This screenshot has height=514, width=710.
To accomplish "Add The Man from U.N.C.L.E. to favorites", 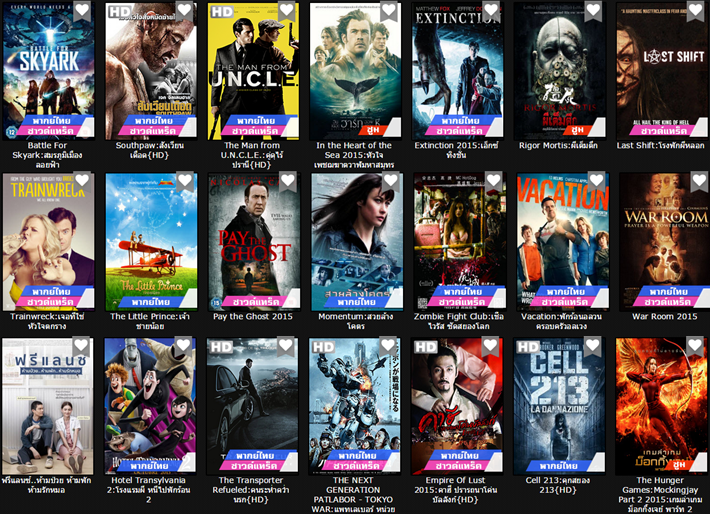I will tap(287, 11).
